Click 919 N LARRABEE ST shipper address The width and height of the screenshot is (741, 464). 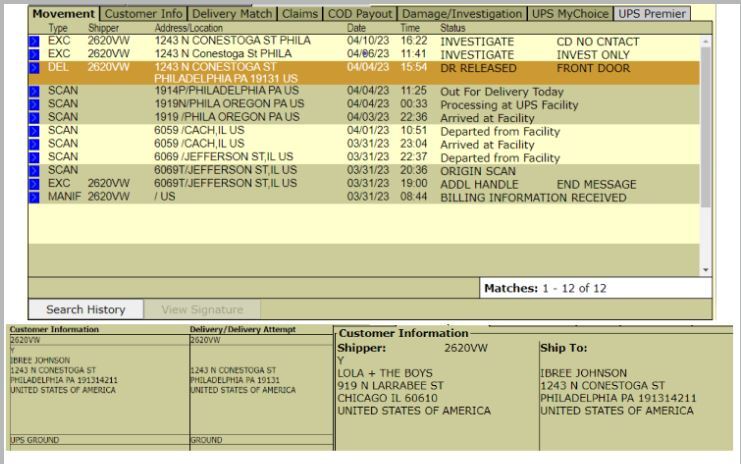tap(390, 386)
